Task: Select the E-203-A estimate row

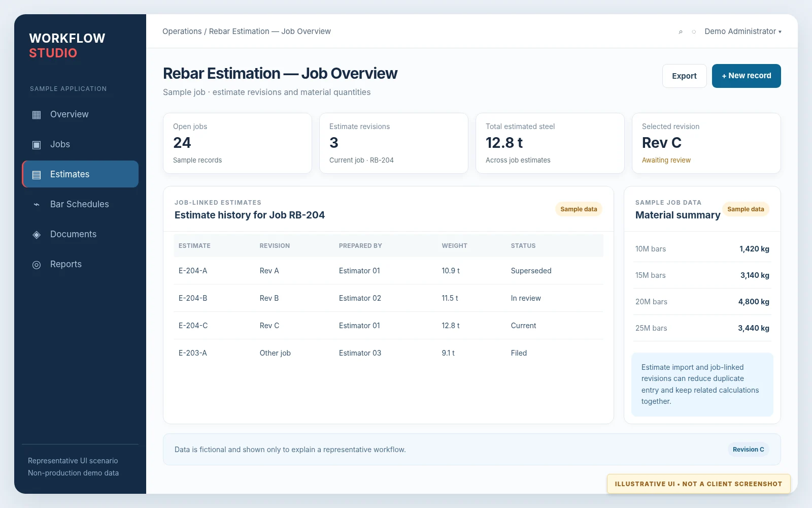Action: (x=388, y=353)
